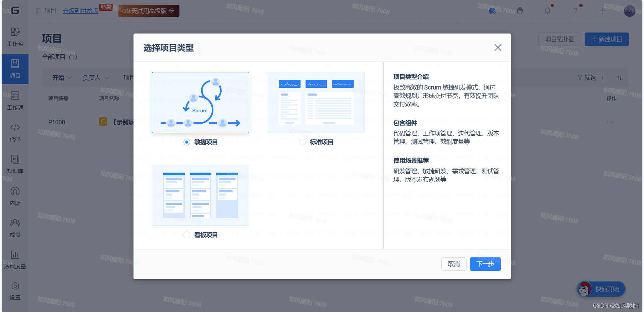Expand the 负责人 filter dropdown

(96, 78)
